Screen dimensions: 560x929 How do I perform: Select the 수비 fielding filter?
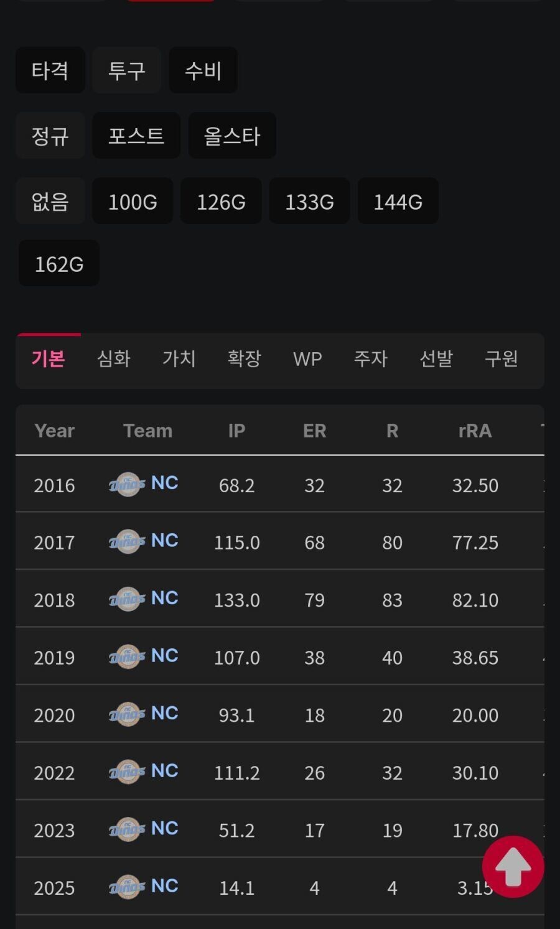point(203,70)
